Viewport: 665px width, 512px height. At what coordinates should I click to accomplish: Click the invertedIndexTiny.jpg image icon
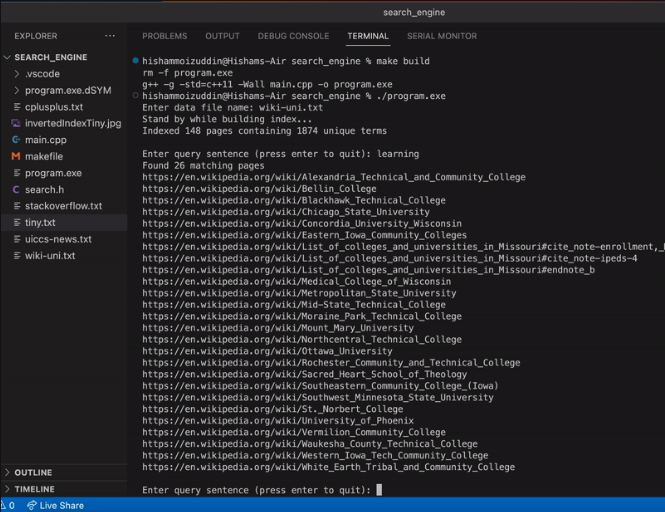coord(16,123)
